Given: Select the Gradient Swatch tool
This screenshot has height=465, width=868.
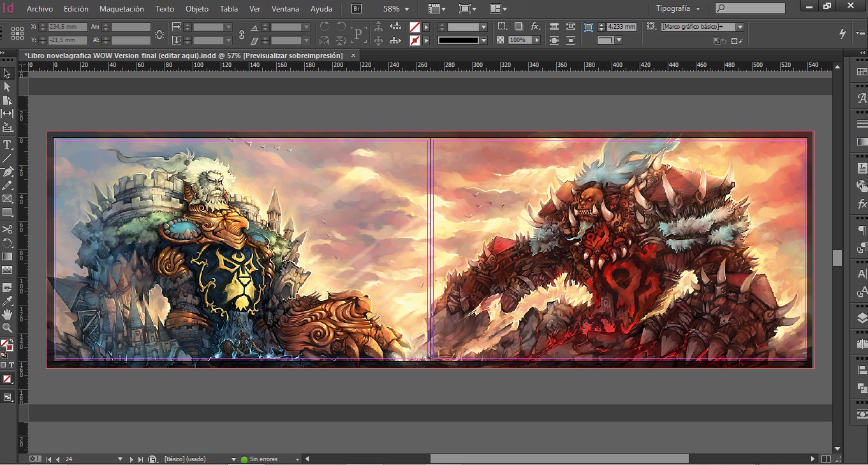Looking at the screenshot, I should 7,256.
